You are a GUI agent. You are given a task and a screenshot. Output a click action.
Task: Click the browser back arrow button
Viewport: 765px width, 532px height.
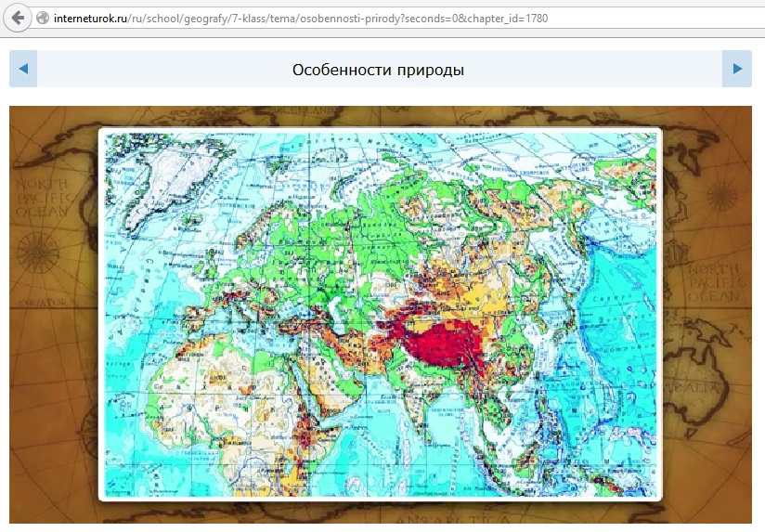(17, 18)
